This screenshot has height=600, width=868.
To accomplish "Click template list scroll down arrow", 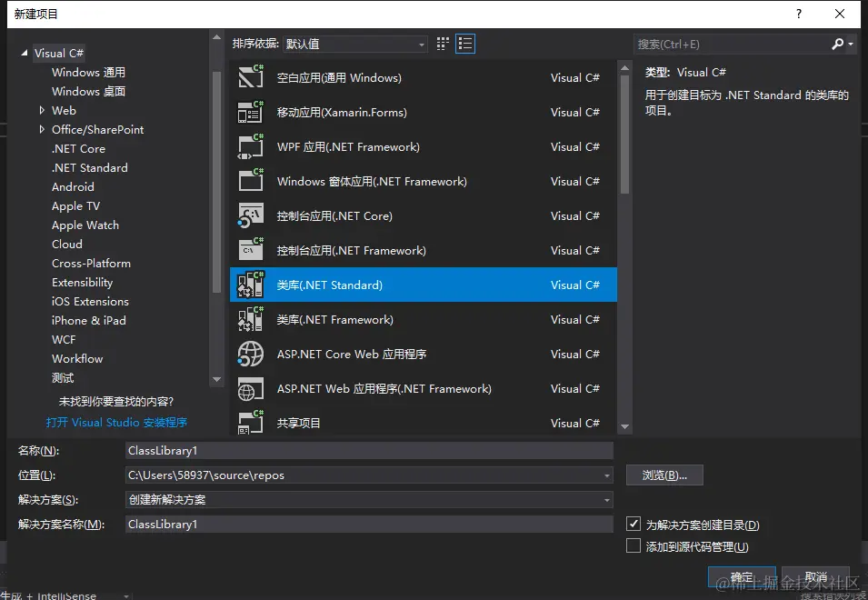I will [x=625, y=426].
